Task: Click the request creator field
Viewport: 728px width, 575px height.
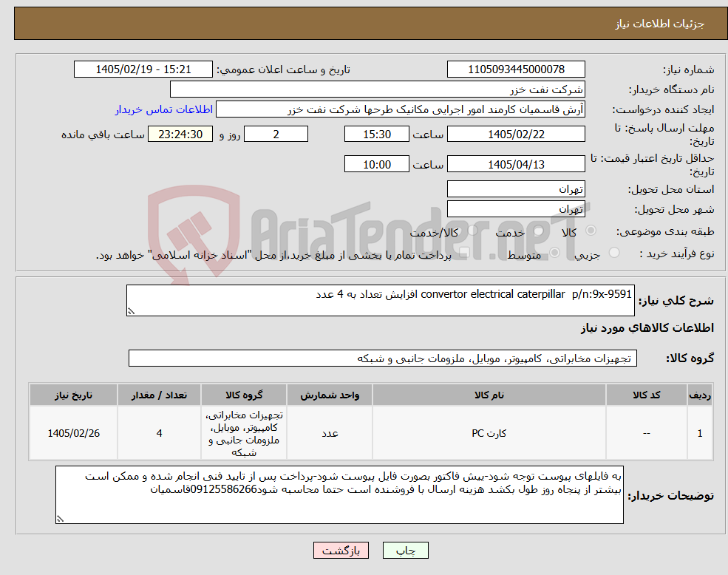Action: point(400,109)
